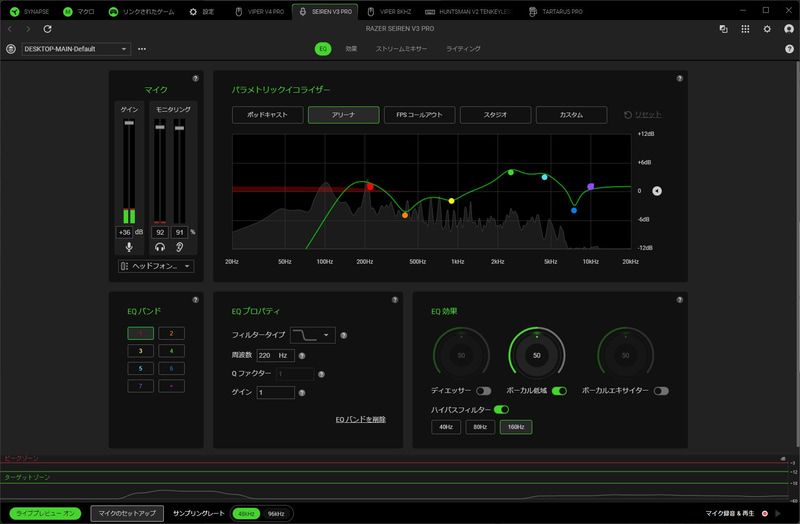800x524 pixels.
Task: Click the mic gain value box +36
Action: tap(125, 232)
